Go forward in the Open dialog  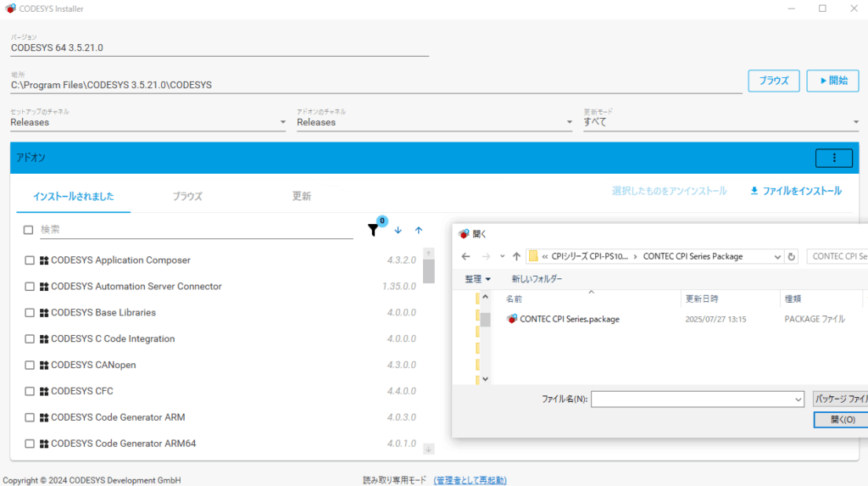[486, 257]
